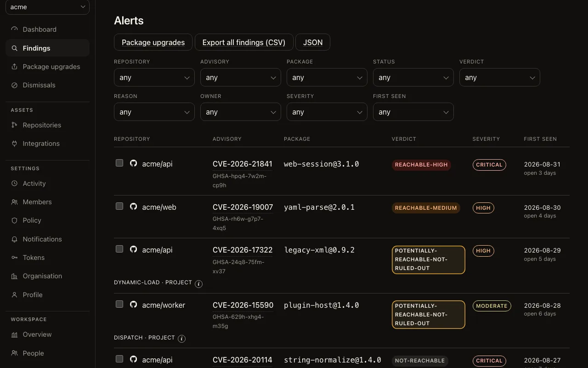This screenshot has width=588, height=368.
Task: Click package text yaml-parse@2.0.1
Action: 319,207
